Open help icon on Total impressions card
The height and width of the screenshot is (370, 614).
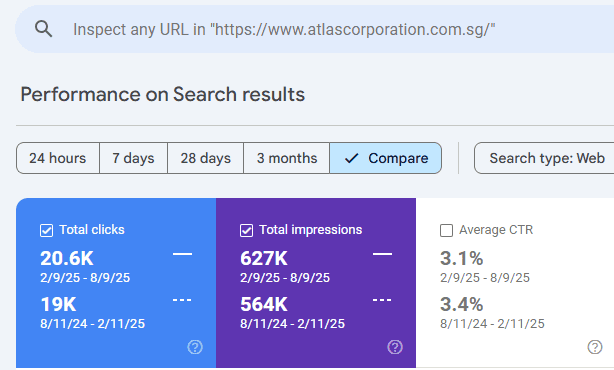click(x=395, y=347)
